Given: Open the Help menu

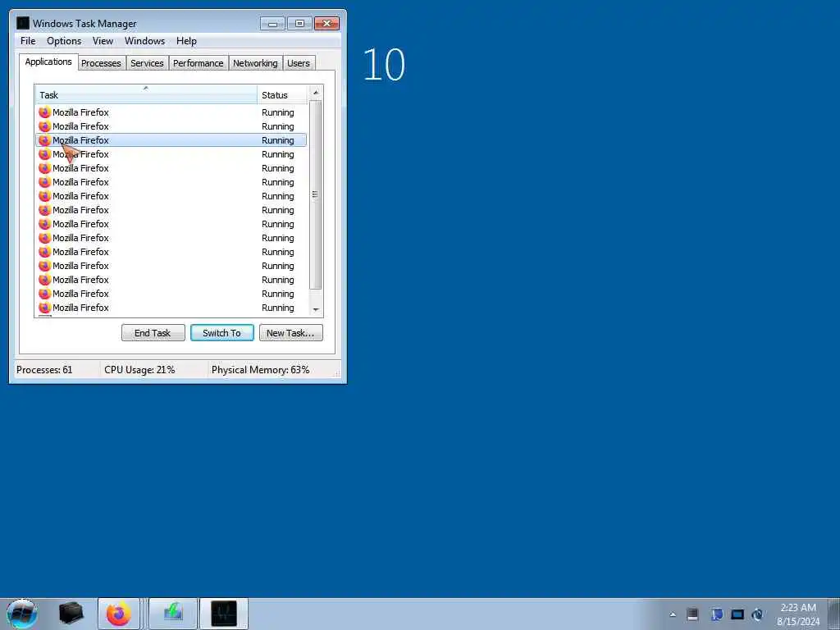Looking at the screenshot, I should [186, 41].
